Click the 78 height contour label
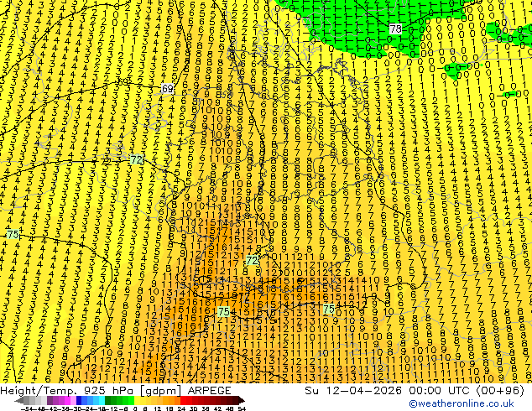Image resolution: width=532 pixels, height=411 pixels. pos(395,29)
